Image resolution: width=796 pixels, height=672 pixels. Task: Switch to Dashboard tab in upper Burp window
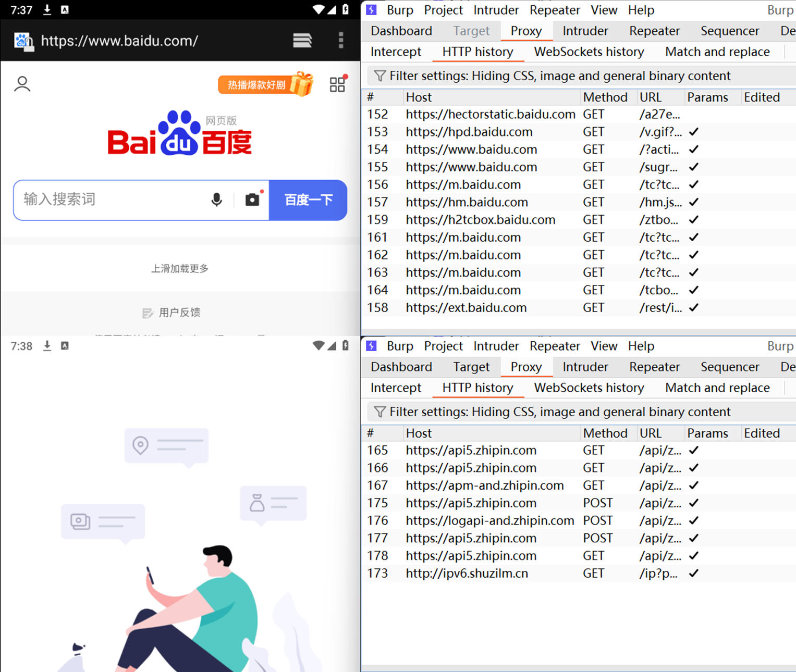coord(401,31)
